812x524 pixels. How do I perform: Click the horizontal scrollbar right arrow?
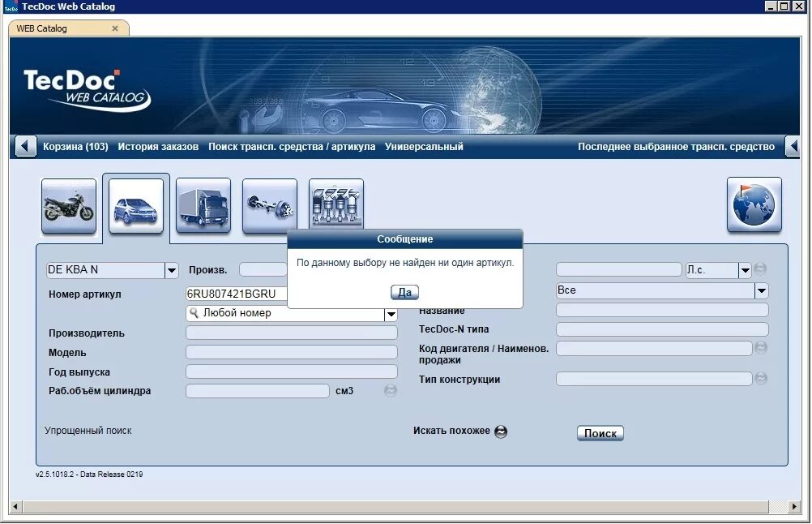coord(794,506)
